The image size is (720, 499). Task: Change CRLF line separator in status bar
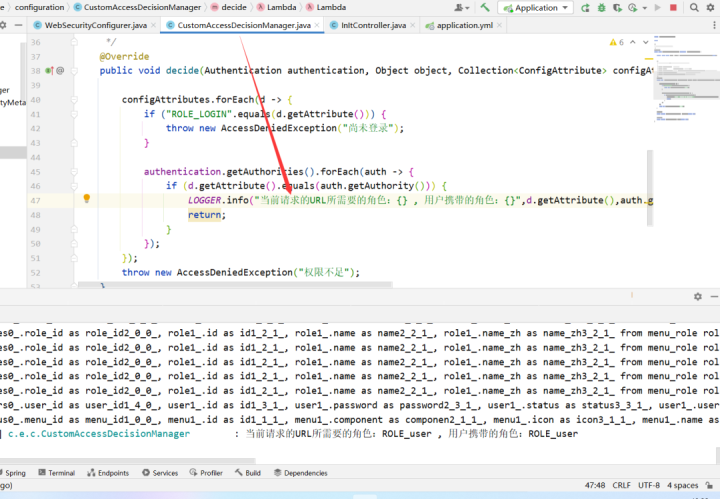click(x=621, y=485)
